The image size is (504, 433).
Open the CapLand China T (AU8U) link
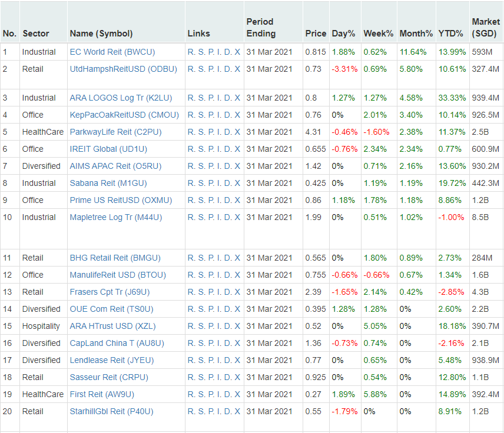point(117,343)
